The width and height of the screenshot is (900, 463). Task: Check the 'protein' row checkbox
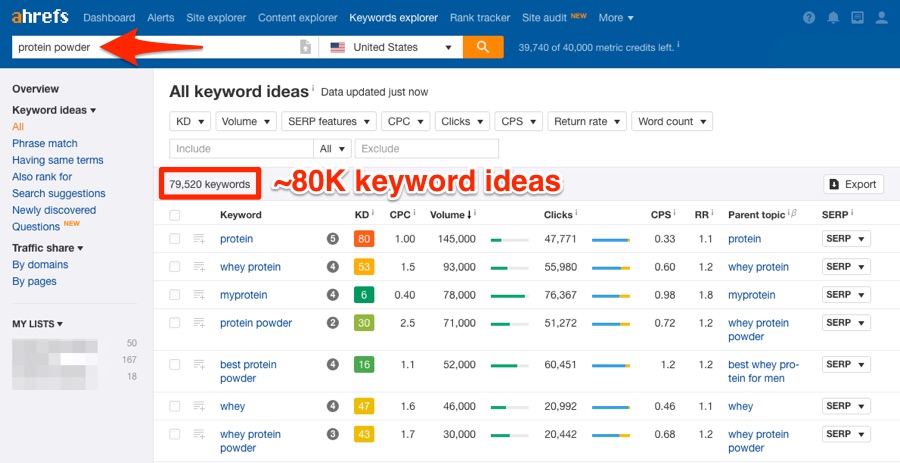coord(174,239)
